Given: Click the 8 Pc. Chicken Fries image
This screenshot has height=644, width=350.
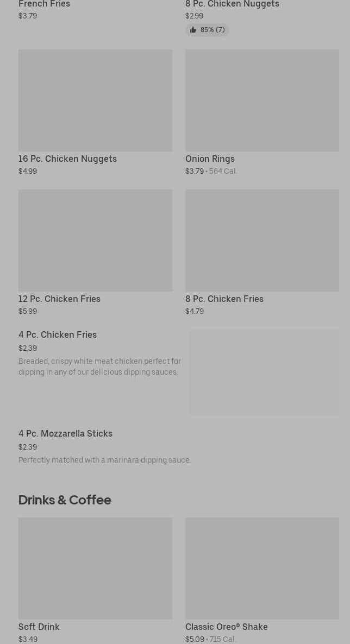Looking at the screenshot, I should [262, 241].
